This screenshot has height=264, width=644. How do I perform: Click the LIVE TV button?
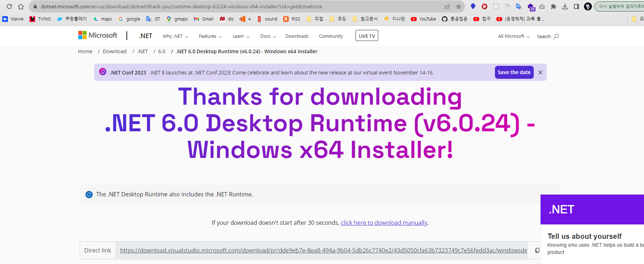coord(367,36)
